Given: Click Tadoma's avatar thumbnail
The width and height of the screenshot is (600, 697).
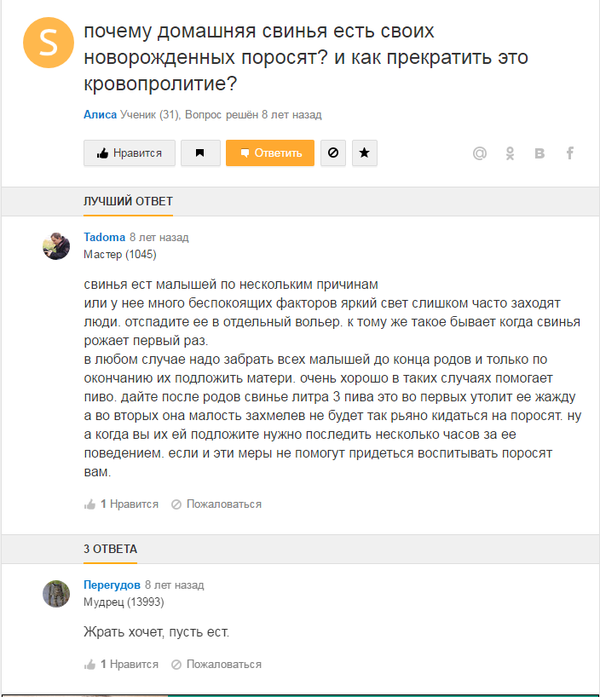Looking at the screenshot, I should coord(56,246).
